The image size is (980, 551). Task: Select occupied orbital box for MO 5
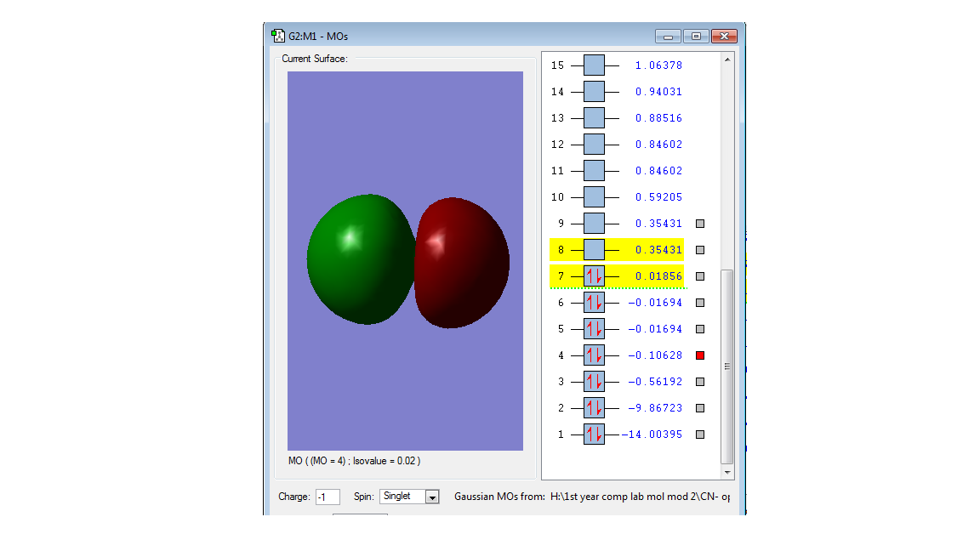[x=594, y=328]
